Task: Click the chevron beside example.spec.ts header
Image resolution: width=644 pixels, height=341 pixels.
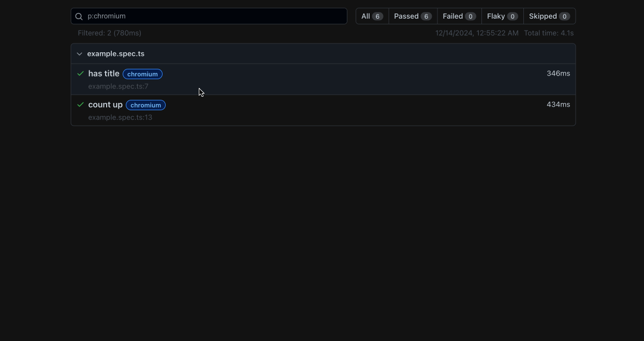Action: coord(79,53)
